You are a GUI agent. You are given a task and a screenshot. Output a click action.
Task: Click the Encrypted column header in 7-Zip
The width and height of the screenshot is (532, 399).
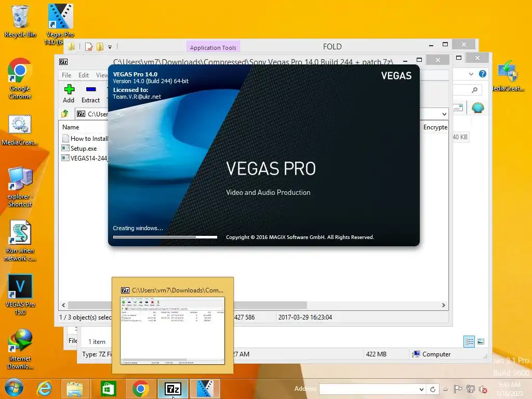click(435, 127)
